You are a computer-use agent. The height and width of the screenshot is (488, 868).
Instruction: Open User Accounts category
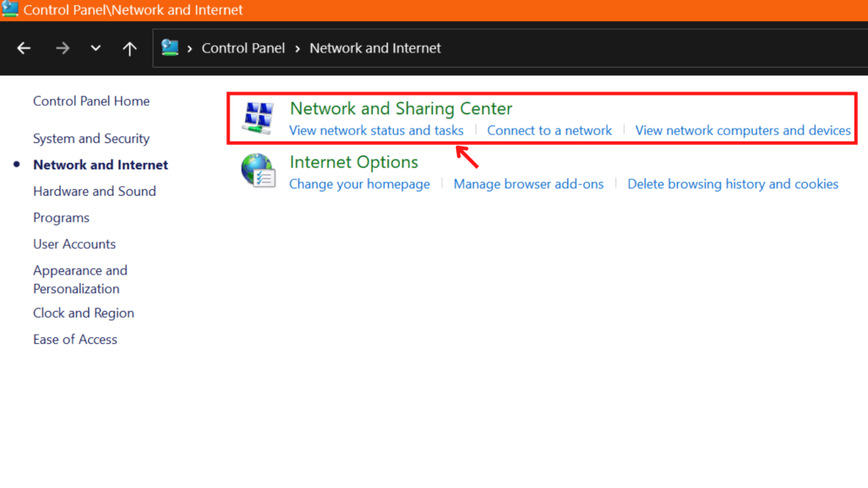coord(75,244)
